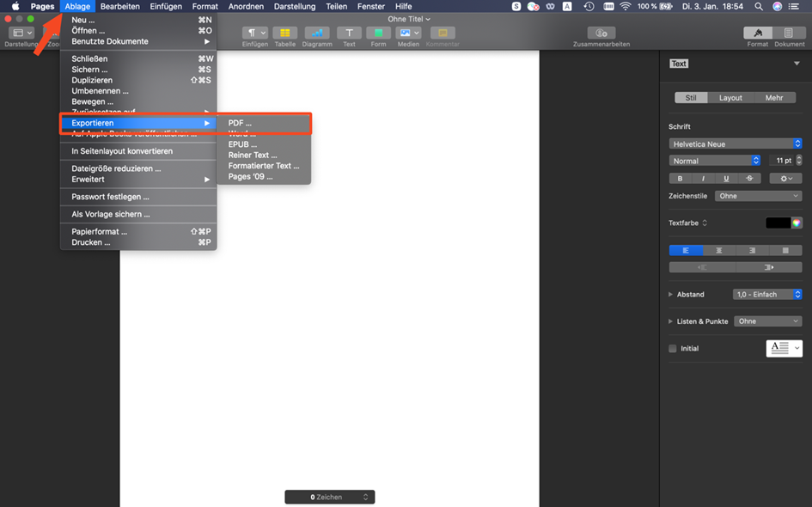Open the Zeichen counter popup
Viewport: 812px width, 507px height.
click(x=330, y=498)
